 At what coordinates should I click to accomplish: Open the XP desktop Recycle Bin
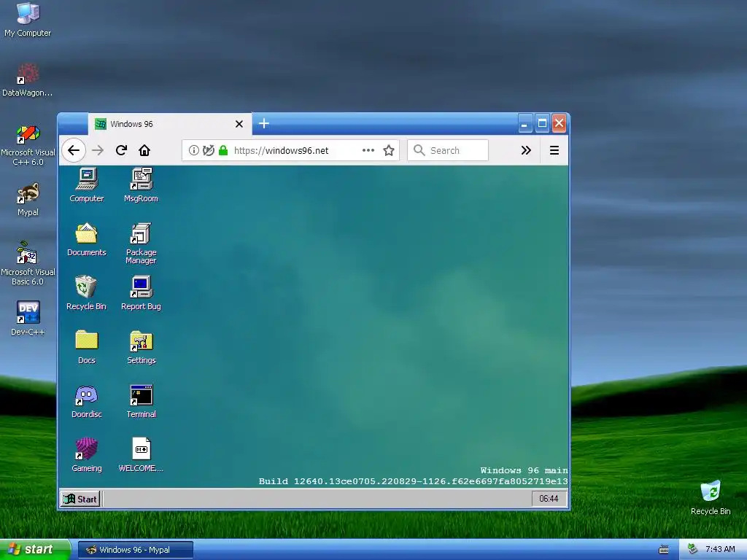pyautogui.click(x=711, y=497)
